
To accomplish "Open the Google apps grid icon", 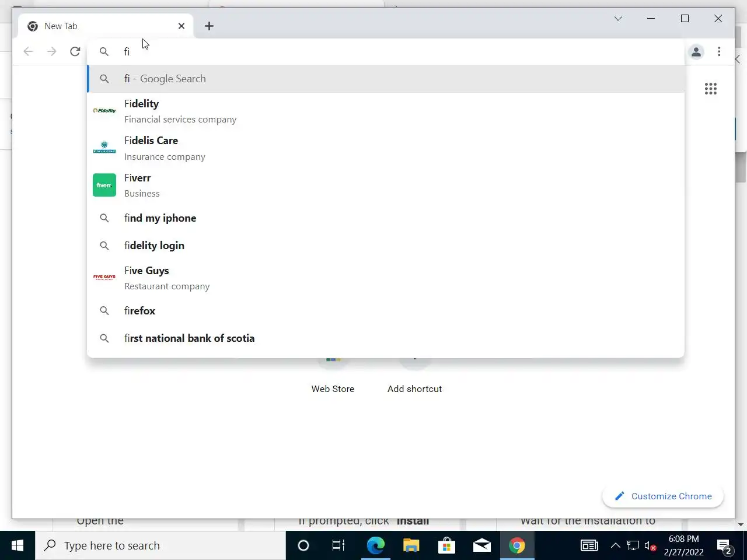I will [710, 89].
